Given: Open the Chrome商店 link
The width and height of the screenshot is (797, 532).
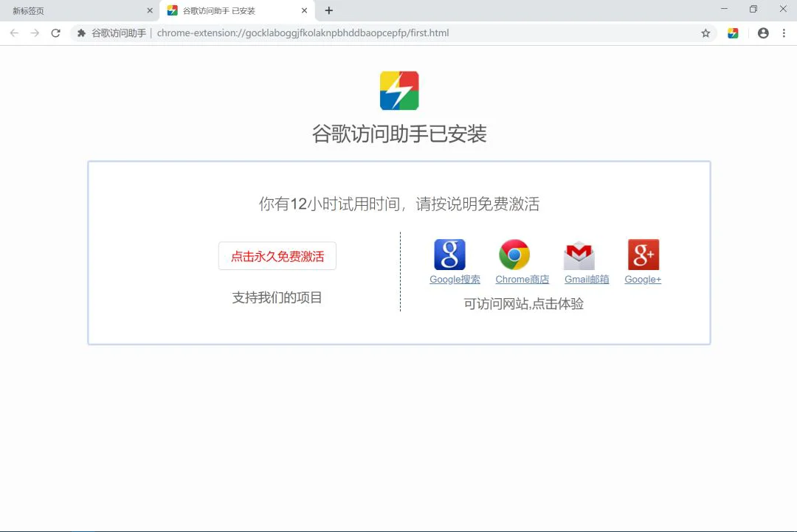Looking at the screenshot, I should pyautogui.click(x=522, y=280).
